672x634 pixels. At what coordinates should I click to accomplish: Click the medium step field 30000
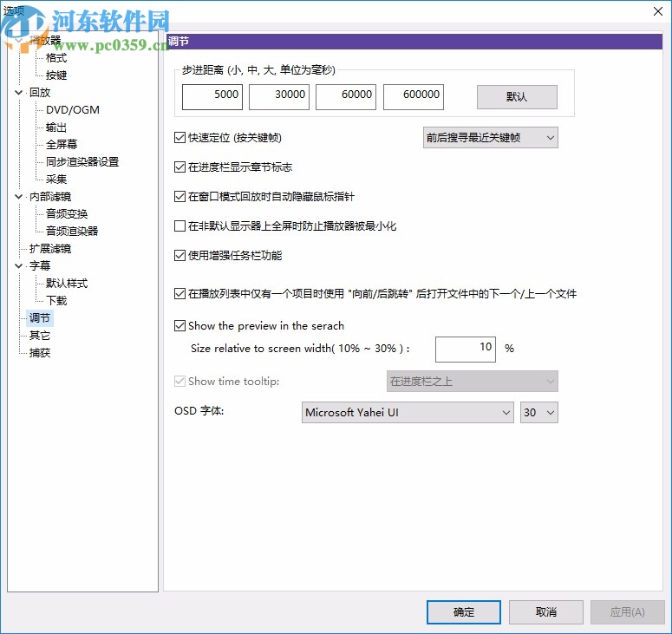pos(279,97)
